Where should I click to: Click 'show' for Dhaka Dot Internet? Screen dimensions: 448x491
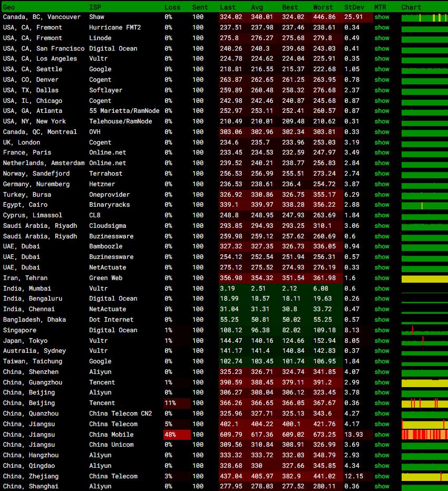pos(382,320)
